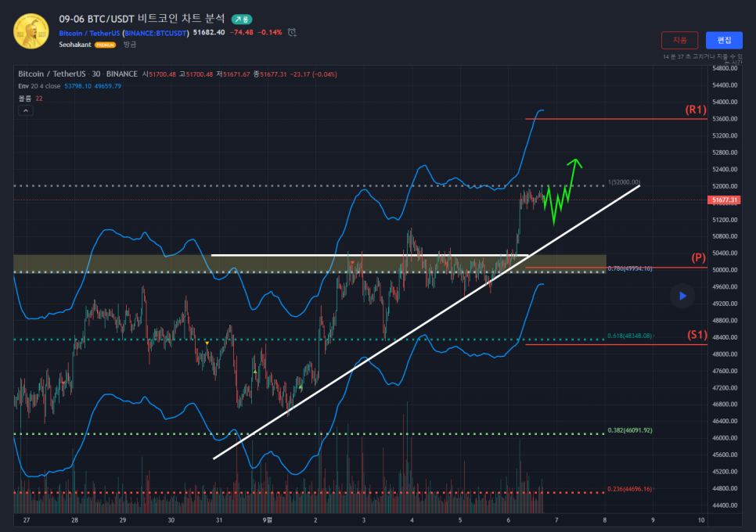Click the green 롱 (long) badge
The height and width of the screenshot is (532, 756).
coord(242,19)
